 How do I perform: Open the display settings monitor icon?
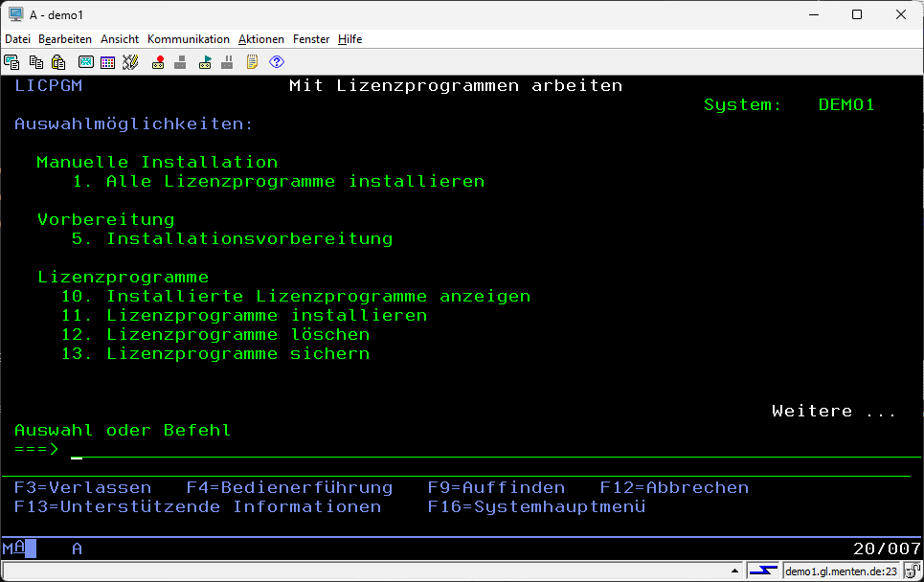pos(85,62)
